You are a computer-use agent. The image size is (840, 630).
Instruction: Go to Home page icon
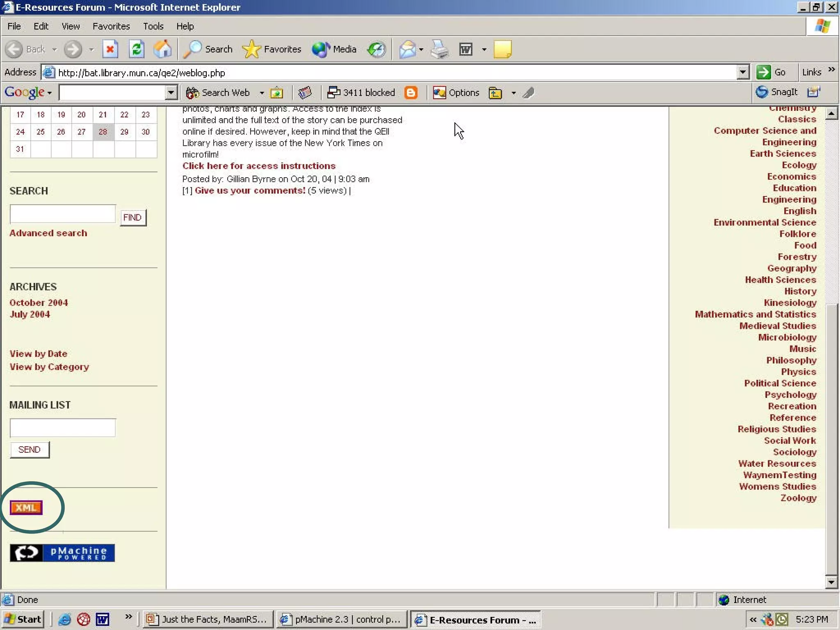[x=162, y=50]
